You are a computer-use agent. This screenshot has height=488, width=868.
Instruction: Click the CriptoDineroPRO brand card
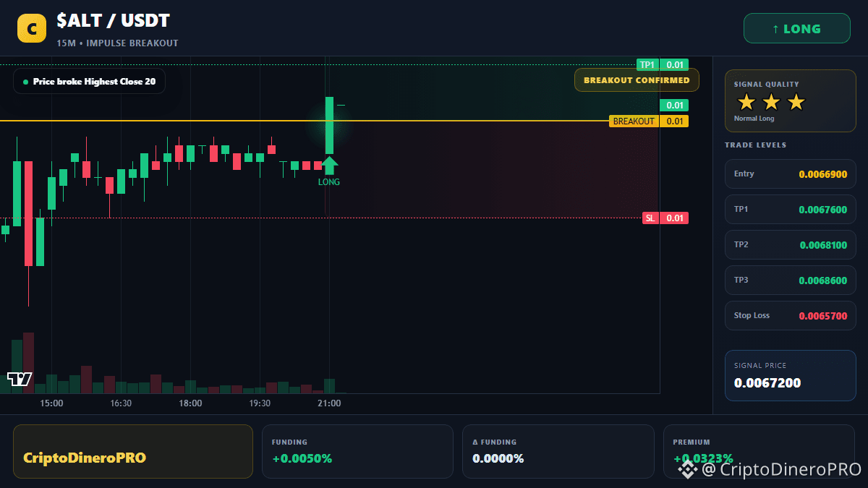(133, 451)
